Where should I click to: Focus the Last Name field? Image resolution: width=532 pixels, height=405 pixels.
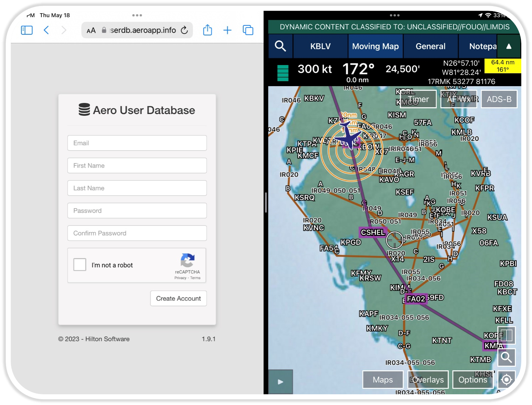click(137, 188)
